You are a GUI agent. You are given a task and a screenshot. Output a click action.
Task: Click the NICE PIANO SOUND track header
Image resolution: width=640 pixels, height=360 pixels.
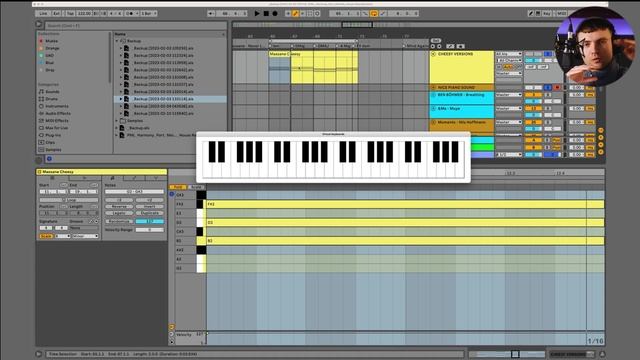click(x=462, y=87)
